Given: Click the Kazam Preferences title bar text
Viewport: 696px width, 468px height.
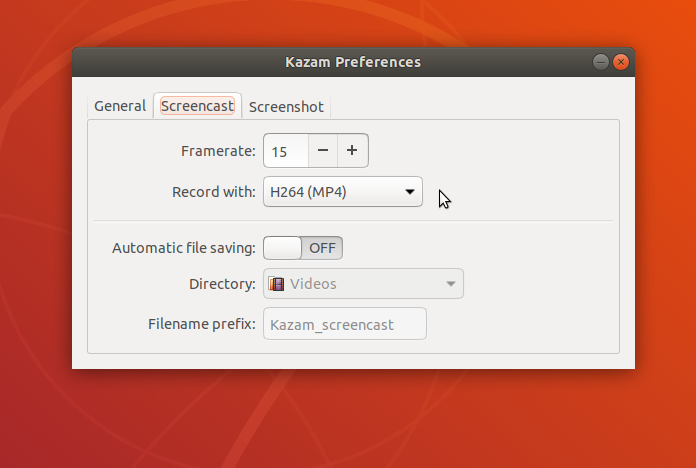Looking at the screenshot, I should 353,62.
